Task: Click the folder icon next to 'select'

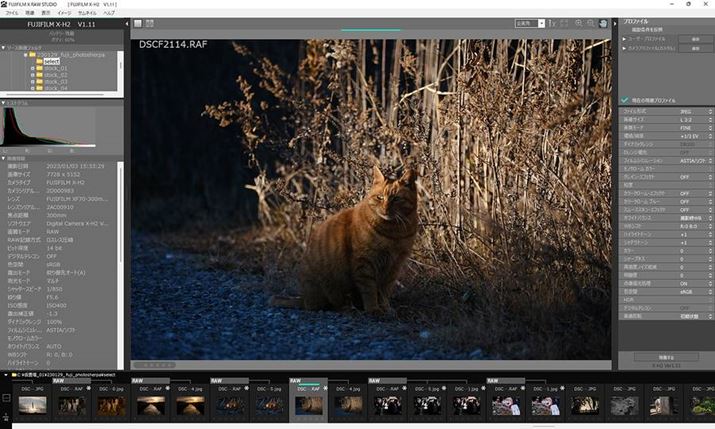Action: coord(40,61)
